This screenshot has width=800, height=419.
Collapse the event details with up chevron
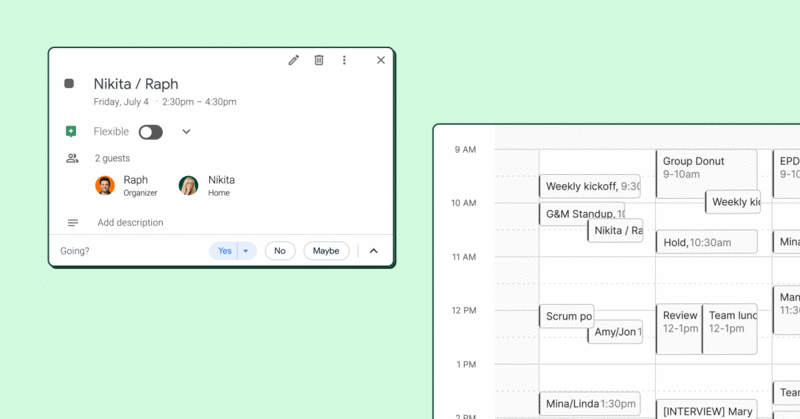click(373, 251)
